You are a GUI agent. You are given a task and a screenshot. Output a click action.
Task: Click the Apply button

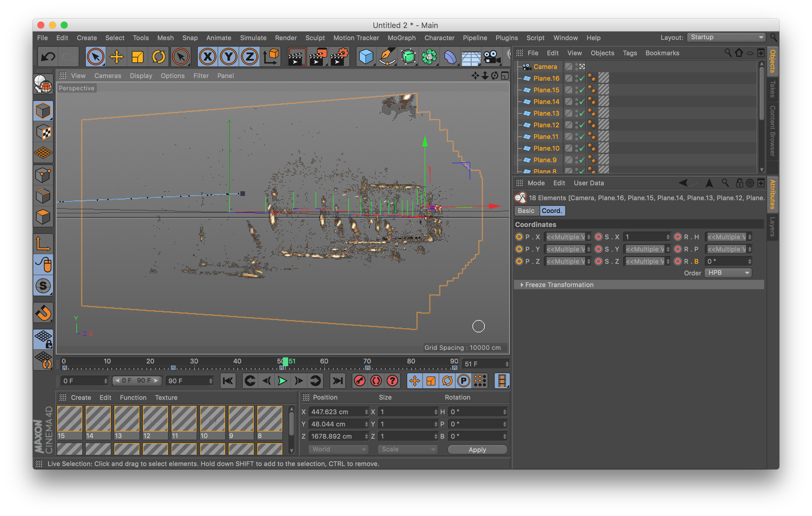click(477, 450)
